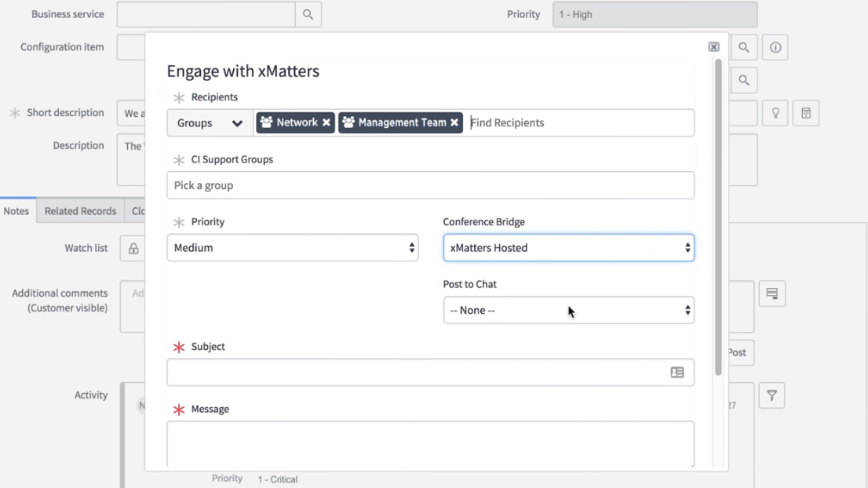868x488 pixels.
Task: Click the Watch list lock icon
Action: coord(133,249)
